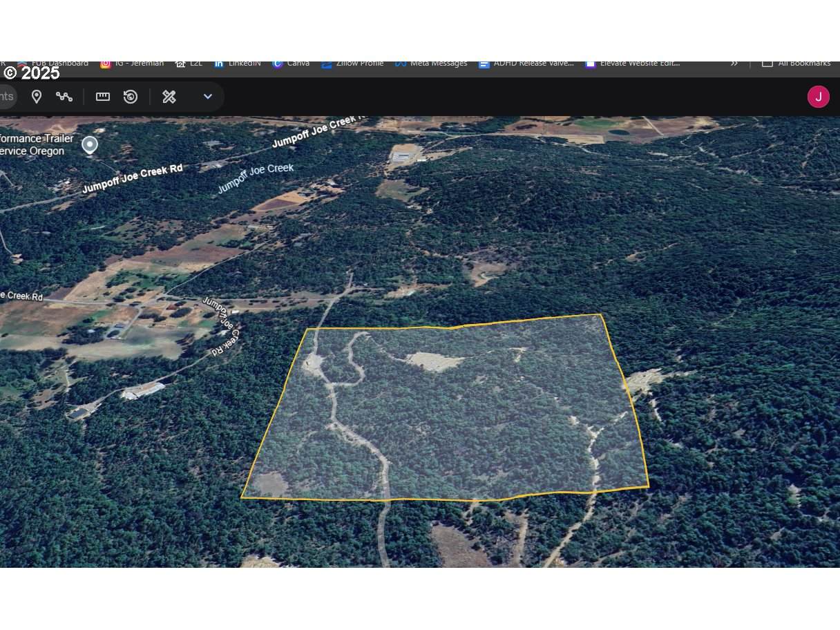Select the Performance Trailer Service Oregon placemark
840x630 pixels.
[89, 144]
